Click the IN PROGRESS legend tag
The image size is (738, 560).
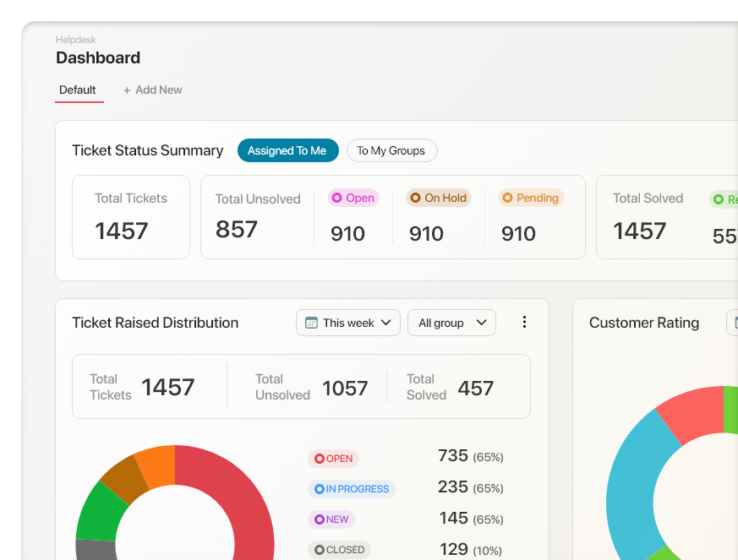tap(352, 489)
